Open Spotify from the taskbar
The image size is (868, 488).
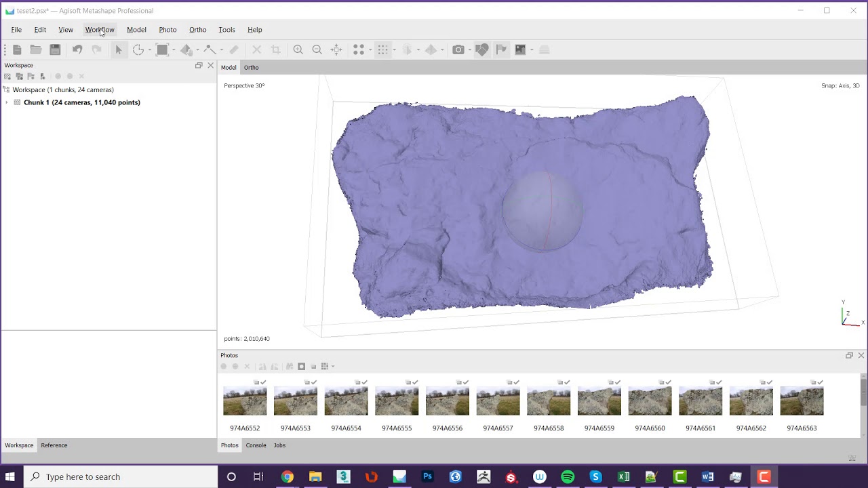tap(568, 476)
